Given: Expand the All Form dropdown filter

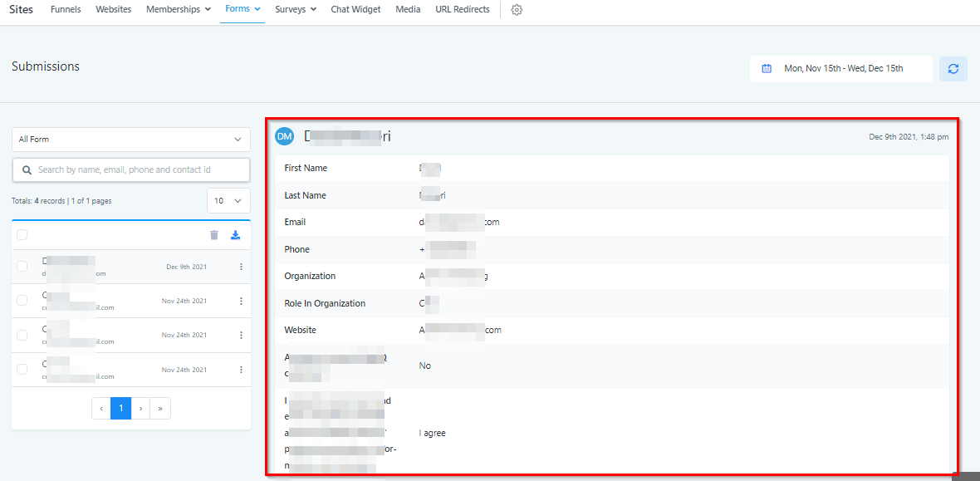Looking at the screenshot, I should [x=131, y=140].
